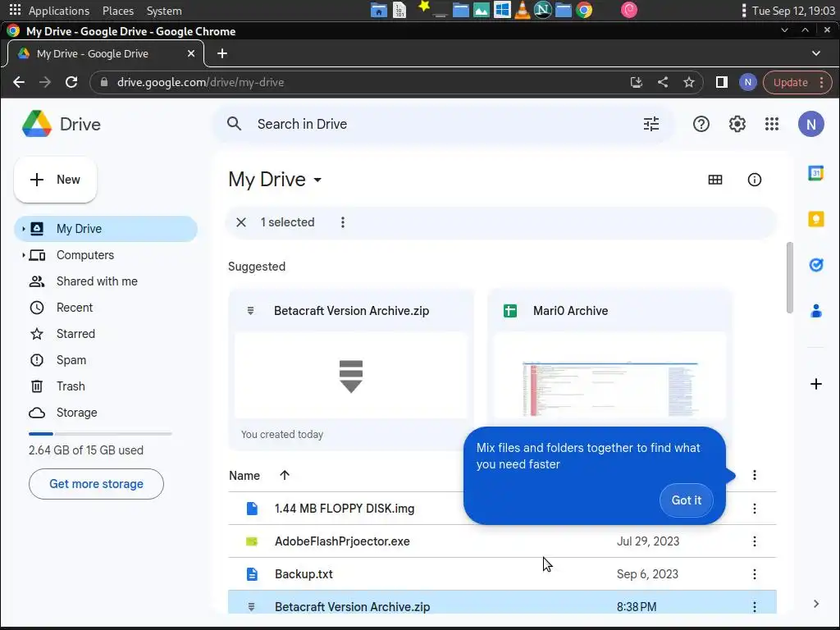Click the New button
This screenshot has width=840, height=630.
click(x=55, y=180)
